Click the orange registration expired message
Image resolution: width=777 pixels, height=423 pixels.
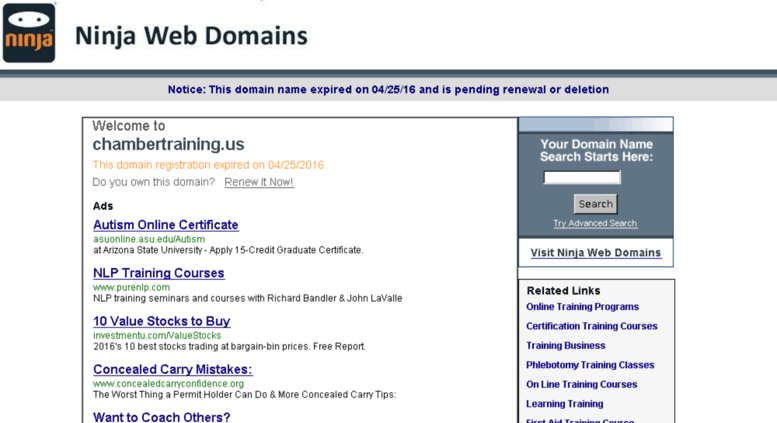tap(209, 165)
